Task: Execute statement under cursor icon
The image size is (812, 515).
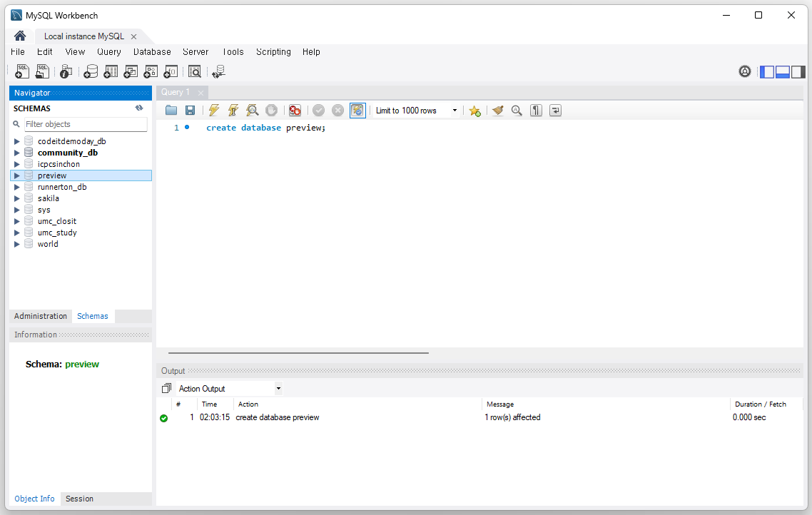Action: coord(233,111)
